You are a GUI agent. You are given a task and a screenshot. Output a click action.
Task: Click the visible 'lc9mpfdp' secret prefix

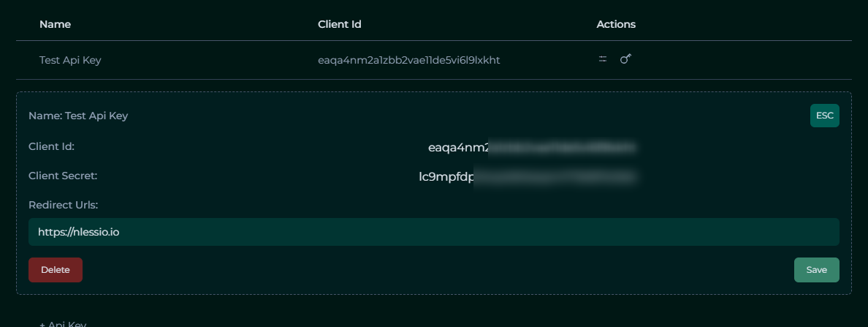pos(446,177)
